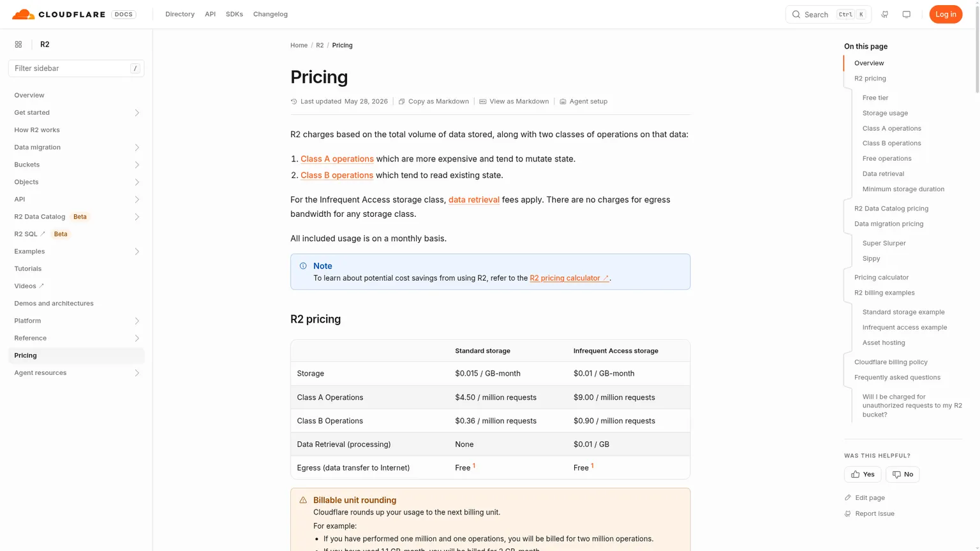Open the GitHub icon link in the header

884,14
